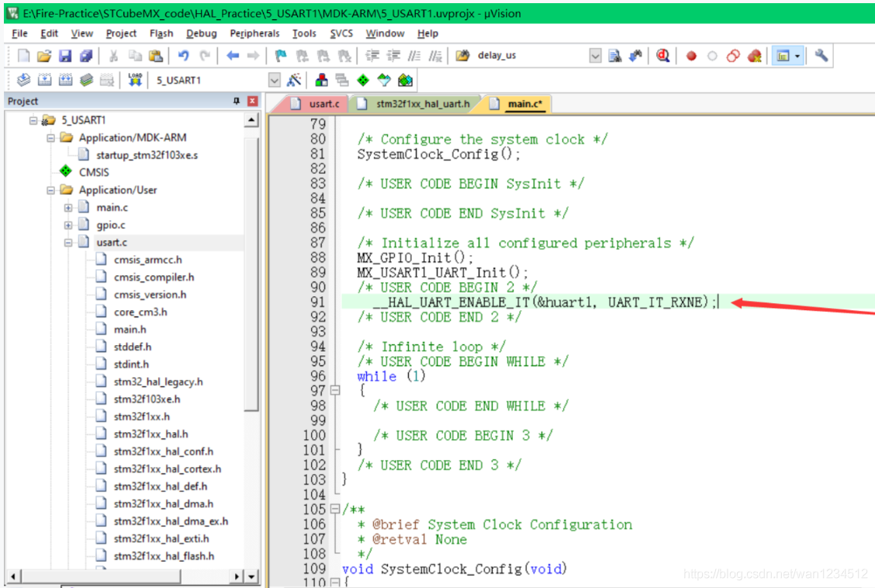Select stm32f1xx_hal_dma.h in project tree
Viewport: 875px width, 588px height.
(163, 503)
